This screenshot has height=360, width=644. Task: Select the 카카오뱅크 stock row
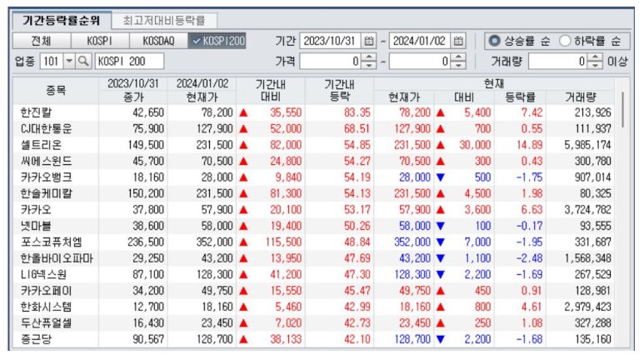(314, 177)
